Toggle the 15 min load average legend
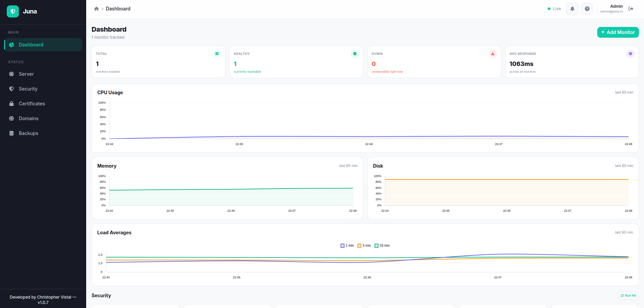The height and width of the screenshot is (308, 644). pyautogui.click(x=382, y=246)
